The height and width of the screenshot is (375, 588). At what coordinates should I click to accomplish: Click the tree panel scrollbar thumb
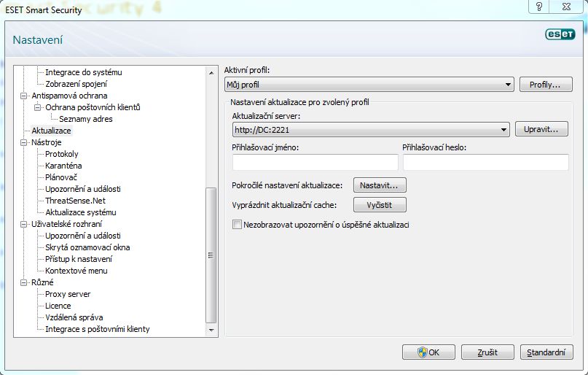[211, 255]
